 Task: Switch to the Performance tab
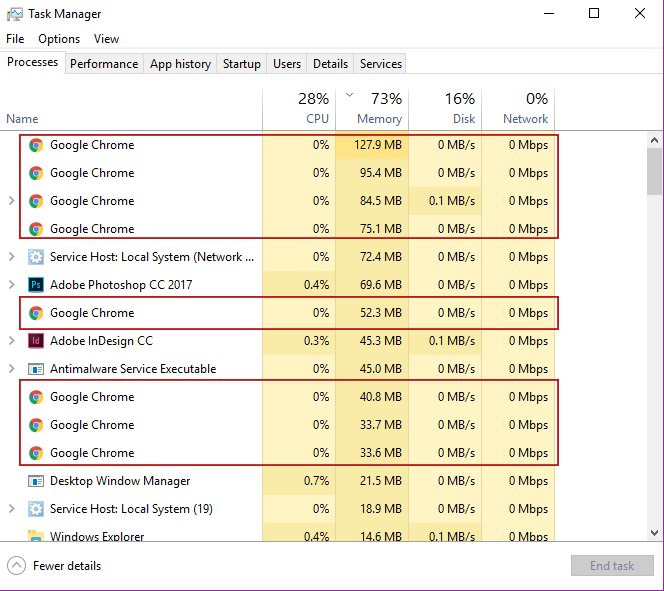tap(104, 64)
